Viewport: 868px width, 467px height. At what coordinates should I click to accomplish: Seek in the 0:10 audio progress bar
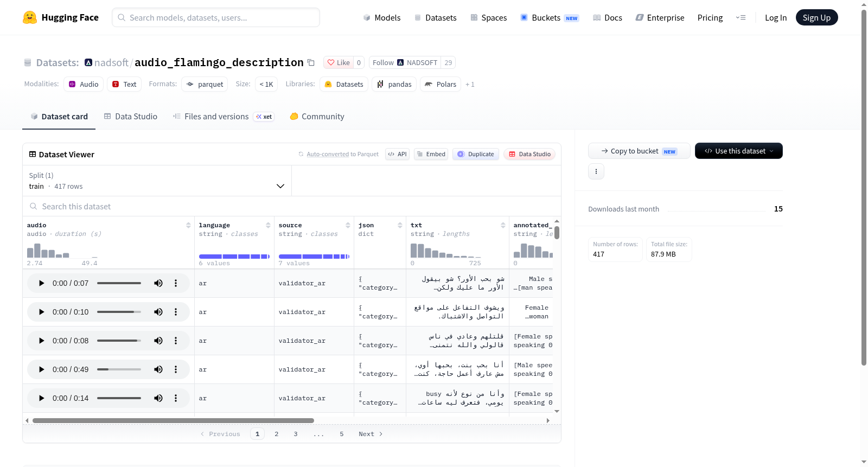[119, 312]
